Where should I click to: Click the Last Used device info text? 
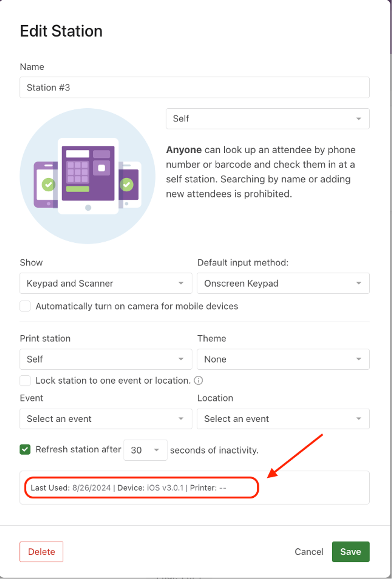pyautogui.click(x=128, y=488)
